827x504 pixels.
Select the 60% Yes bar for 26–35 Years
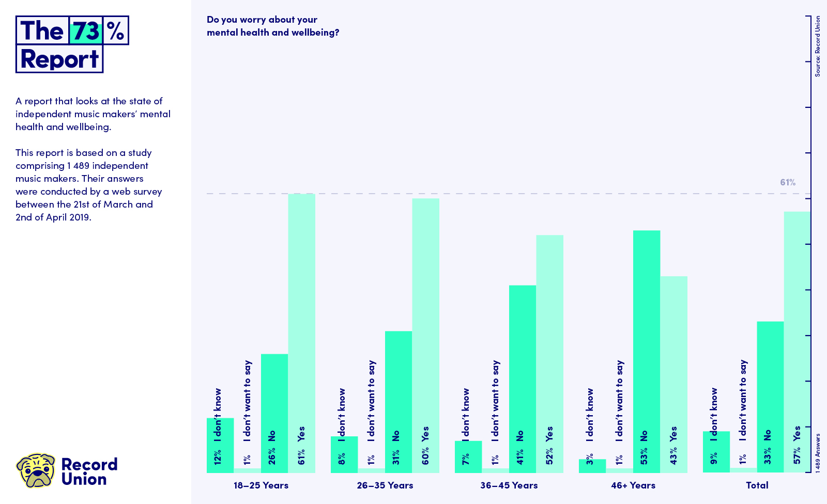coord(425,336)
